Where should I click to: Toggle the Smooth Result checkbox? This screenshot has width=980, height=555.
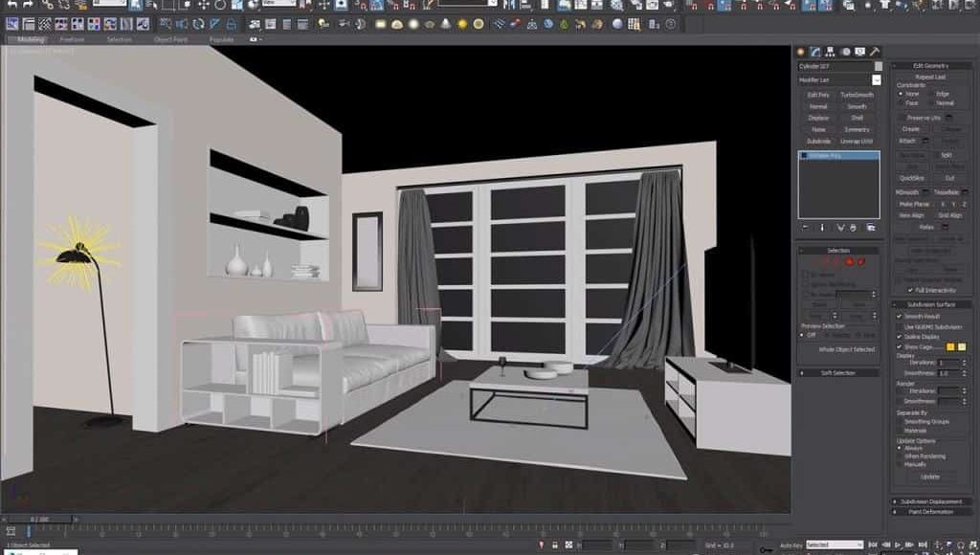click(899, 316)
